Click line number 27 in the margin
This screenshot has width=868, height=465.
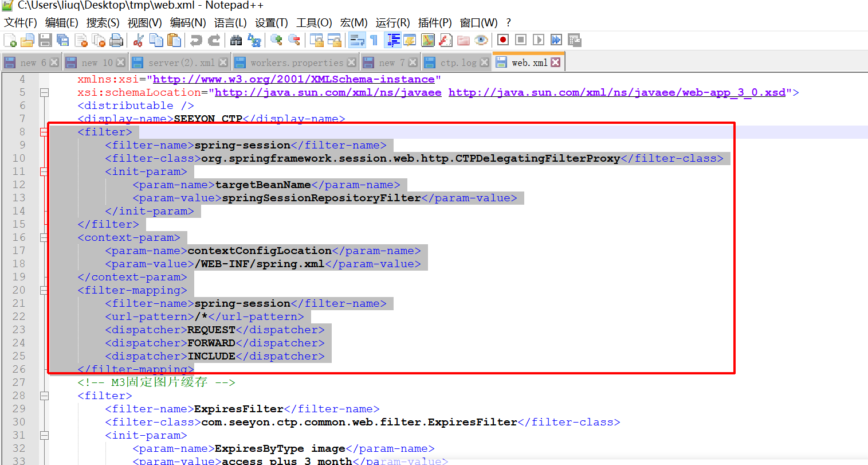point(19,382)
